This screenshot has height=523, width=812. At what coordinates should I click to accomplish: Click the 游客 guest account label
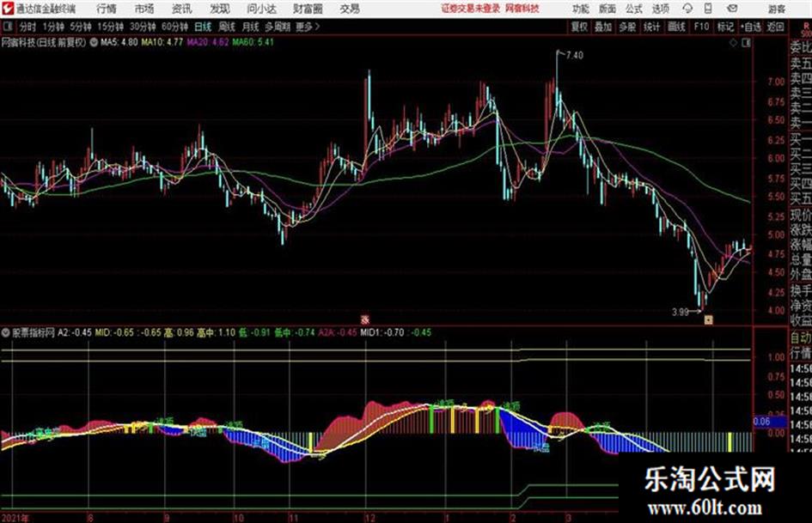point(776,9)
